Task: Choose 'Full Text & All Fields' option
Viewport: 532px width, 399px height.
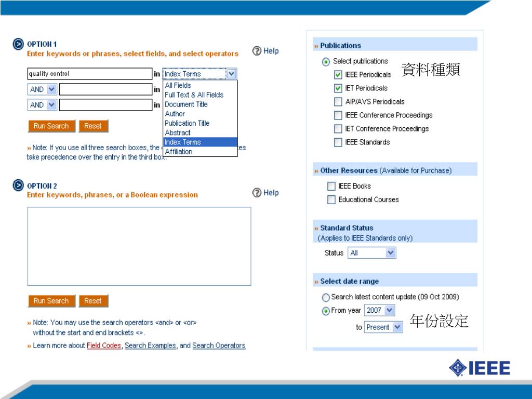Action: [x=200, y=95]
